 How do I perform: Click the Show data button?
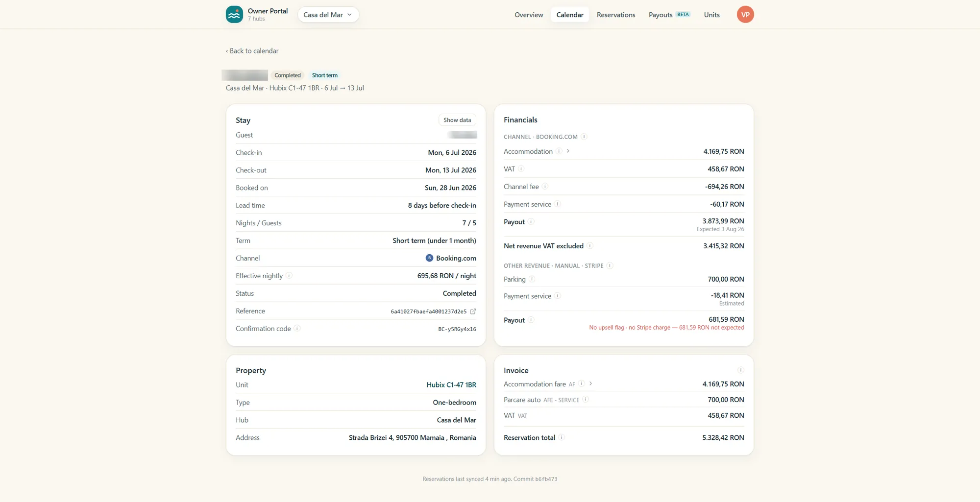click(457, 120)
